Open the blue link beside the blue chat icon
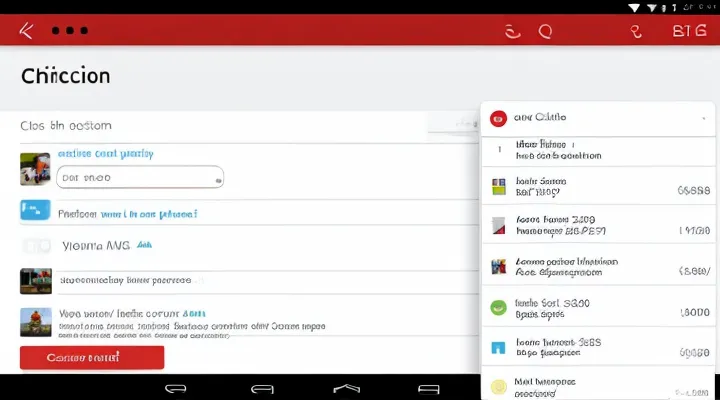This screenshot has width=720, height=400. pos(127,213)
